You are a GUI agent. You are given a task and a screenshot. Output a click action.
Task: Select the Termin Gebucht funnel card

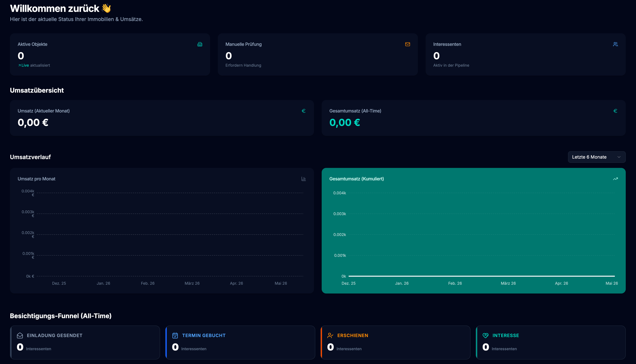point(240,342)
